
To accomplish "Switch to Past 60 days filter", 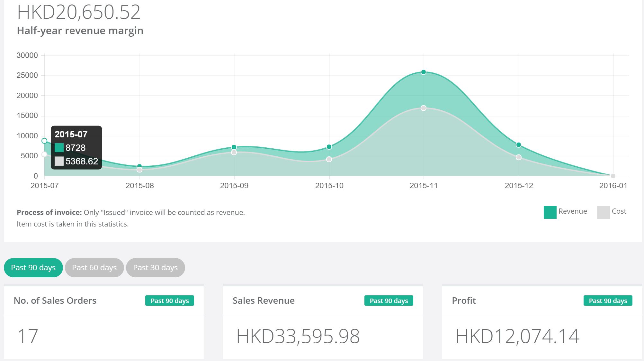I will tap(94, 268).
